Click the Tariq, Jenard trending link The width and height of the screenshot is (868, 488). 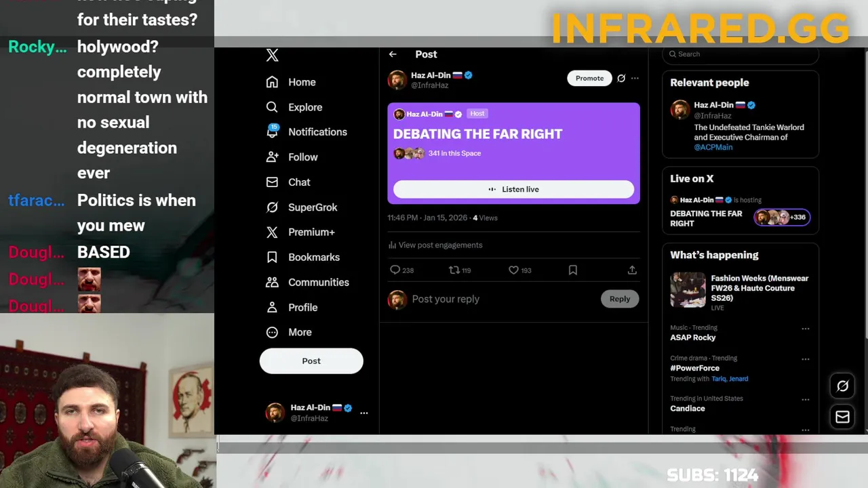(730, 379)
